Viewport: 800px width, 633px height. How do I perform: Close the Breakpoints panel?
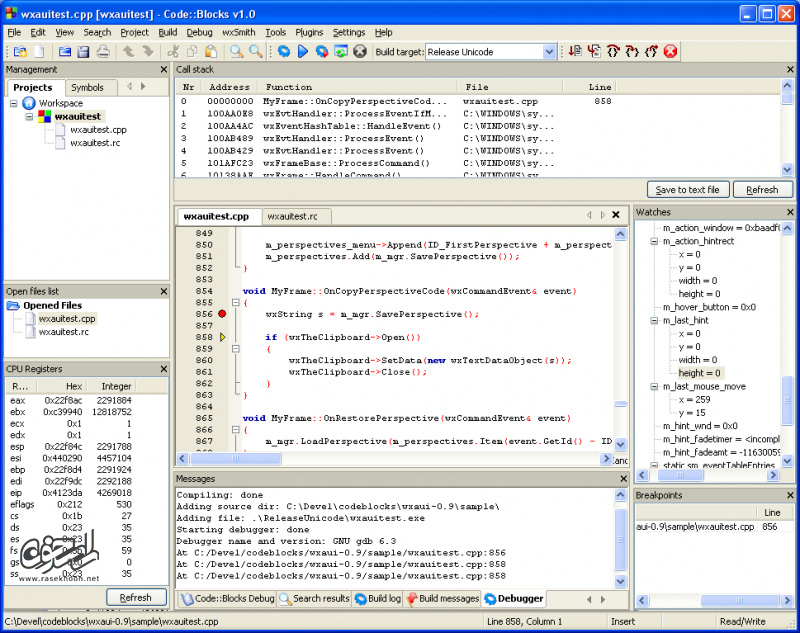[790, 495]
